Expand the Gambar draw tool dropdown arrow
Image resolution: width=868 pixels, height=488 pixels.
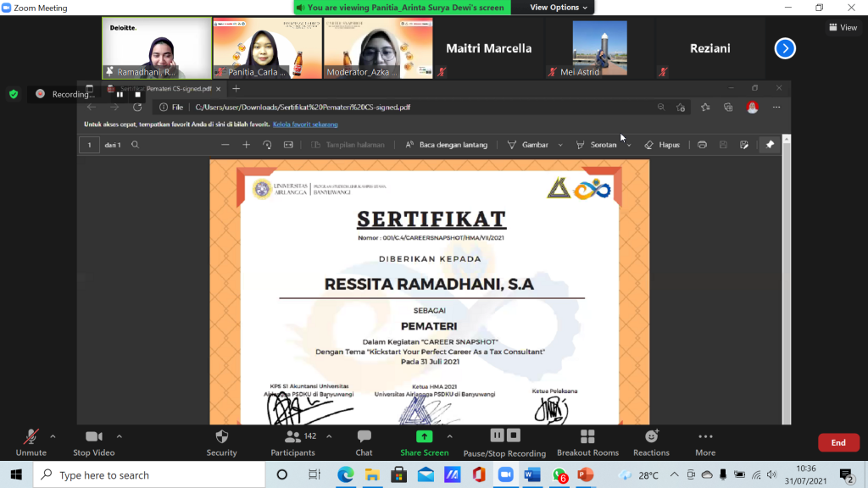[x=560, y=145]
